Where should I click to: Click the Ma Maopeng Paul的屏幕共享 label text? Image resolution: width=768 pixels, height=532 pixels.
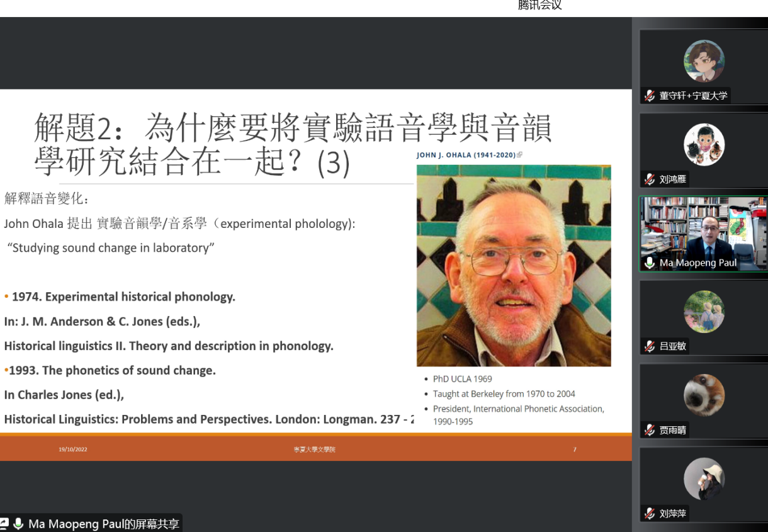coord(104,524)
